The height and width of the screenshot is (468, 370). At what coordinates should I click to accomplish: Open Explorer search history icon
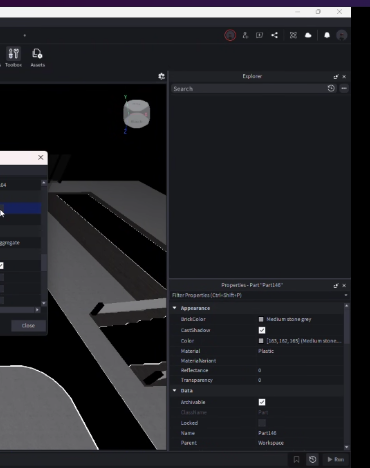[x=331, y=88]
